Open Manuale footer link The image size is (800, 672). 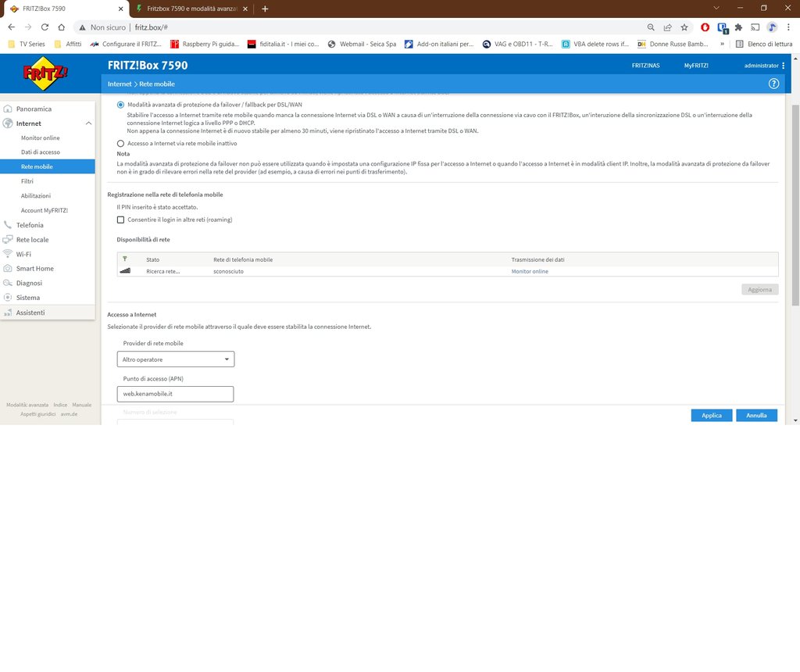[x=81, y=405]
